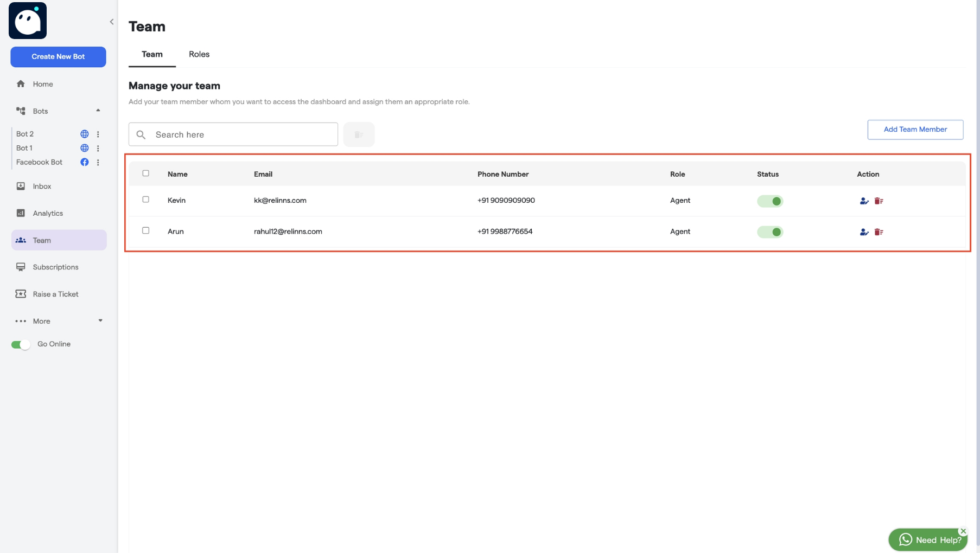Screen dimensions: 980x553
Task: Collapse the sidebar with the chevron arrow
Action: coord(112,22)
